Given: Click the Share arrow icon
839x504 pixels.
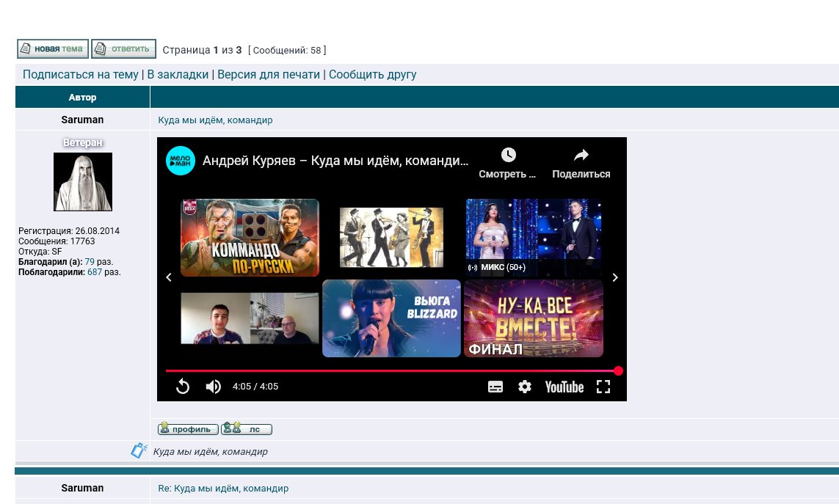Looking at the screenshot, I should point(581,155).
